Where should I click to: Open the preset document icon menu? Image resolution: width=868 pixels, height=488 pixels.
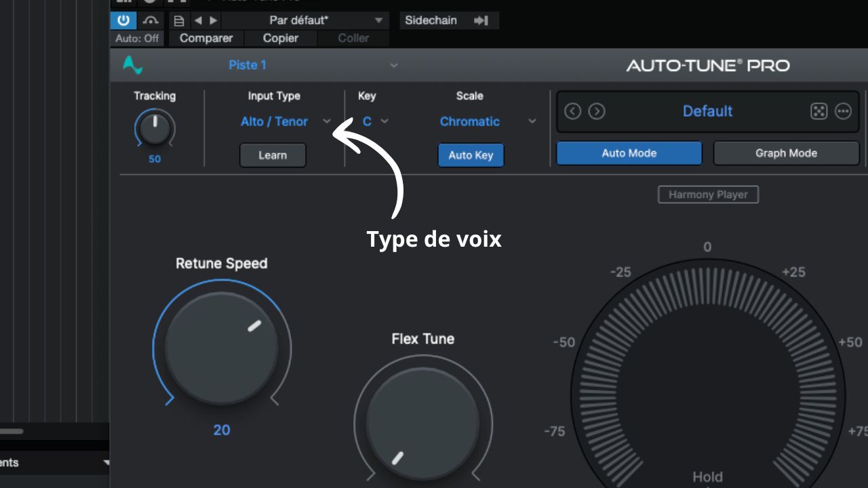(179, 20)
